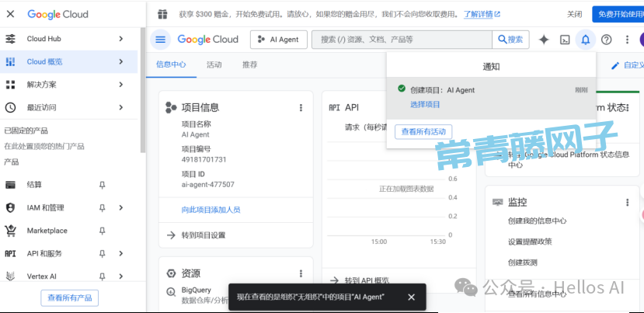Toggle pin for Marketplace in sidebar
644x313 pixels.
click(102, 231)
